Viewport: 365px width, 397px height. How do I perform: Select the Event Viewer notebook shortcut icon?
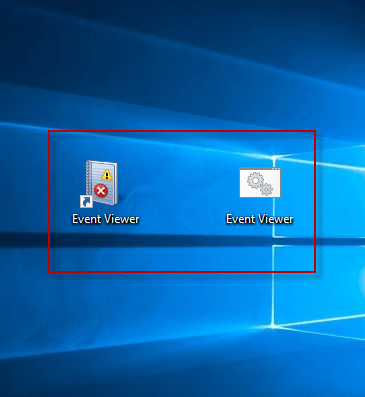(99, 184)
